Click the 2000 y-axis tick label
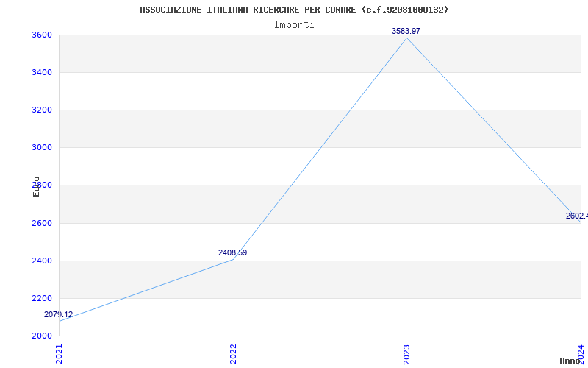 41,336
